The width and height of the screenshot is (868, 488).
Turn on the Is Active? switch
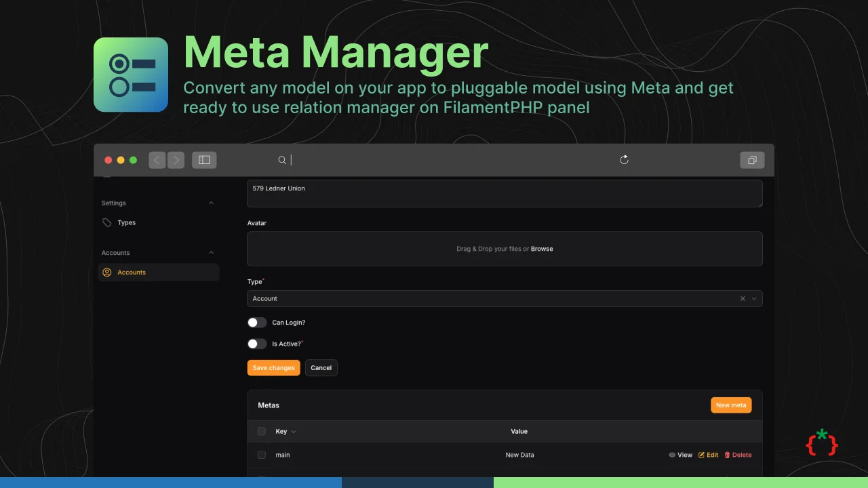click(257, 344)
